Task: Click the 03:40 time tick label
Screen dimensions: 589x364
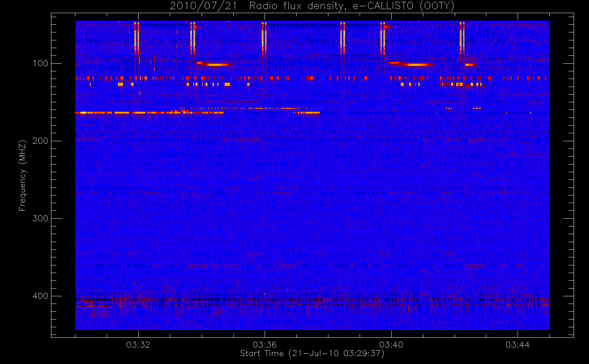Action: pos(391,345)
